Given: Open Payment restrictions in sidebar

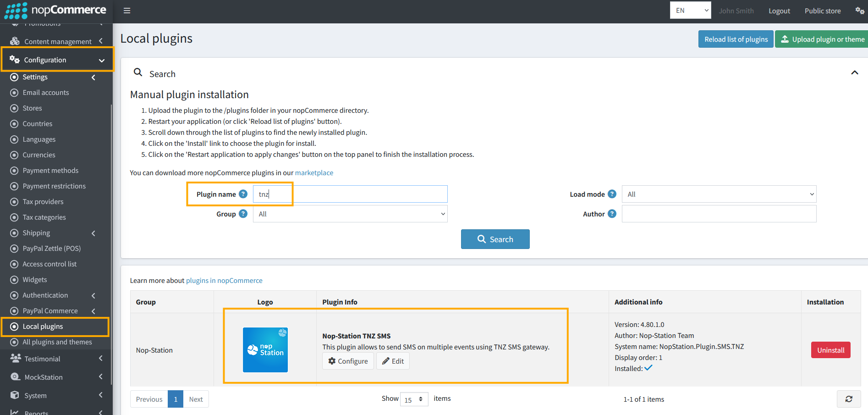Looking at the screenshot, I should pos(54,186).
